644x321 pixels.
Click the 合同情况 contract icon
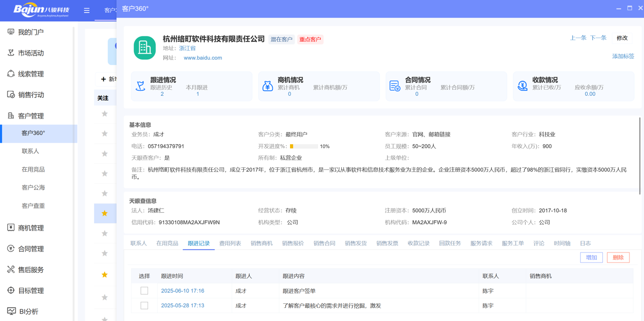(395, 86)
